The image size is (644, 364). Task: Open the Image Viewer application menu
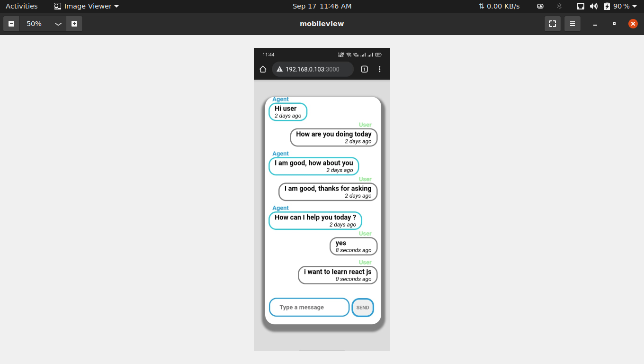pos(86,6)
